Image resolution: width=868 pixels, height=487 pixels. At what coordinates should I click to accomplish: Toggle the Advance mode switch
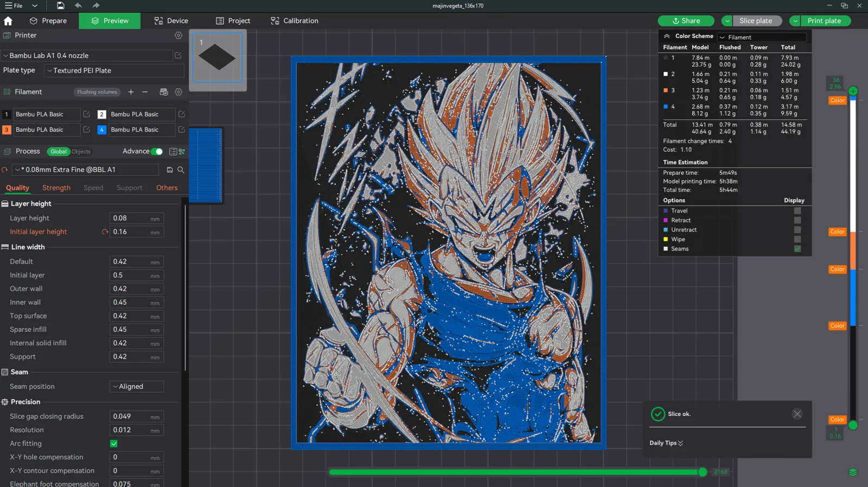(156, 151)
